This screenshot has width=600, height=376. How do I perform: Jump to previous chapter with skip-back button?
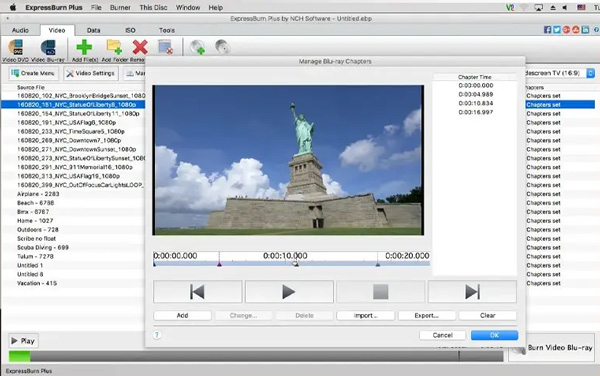tap(197, 292)
